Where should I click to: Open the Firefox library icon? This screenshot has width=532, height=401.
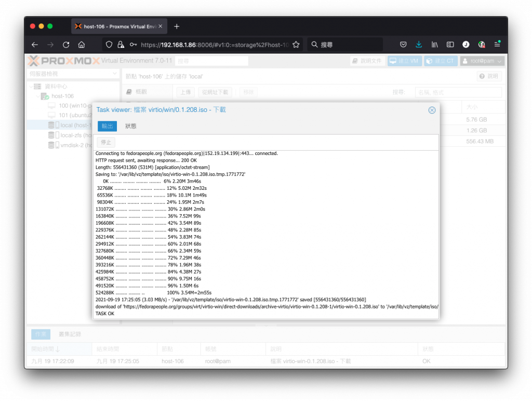pos(434,45)
